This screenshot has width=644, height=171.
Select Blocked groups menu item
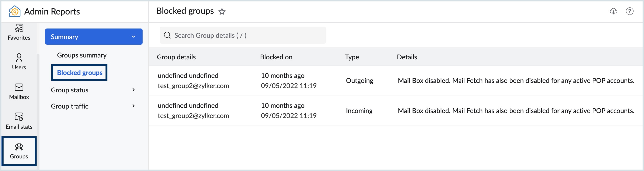[80, 73]
